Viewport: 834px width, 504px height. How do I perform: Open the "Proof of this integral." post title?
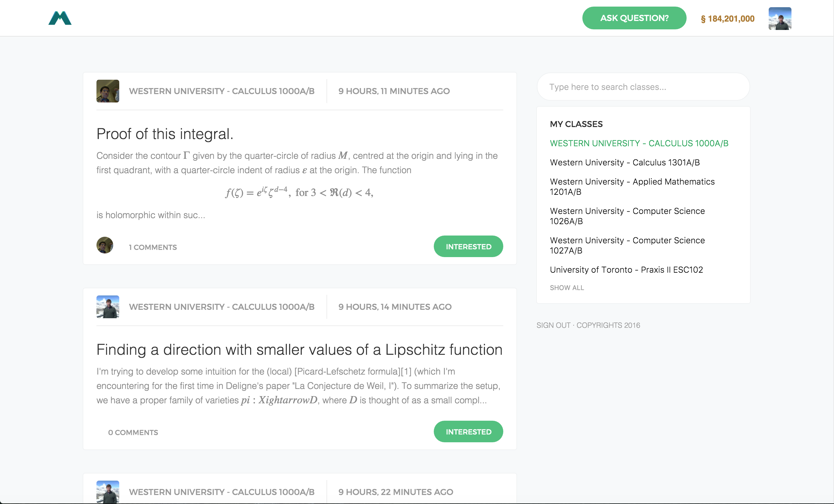[165, 134]
